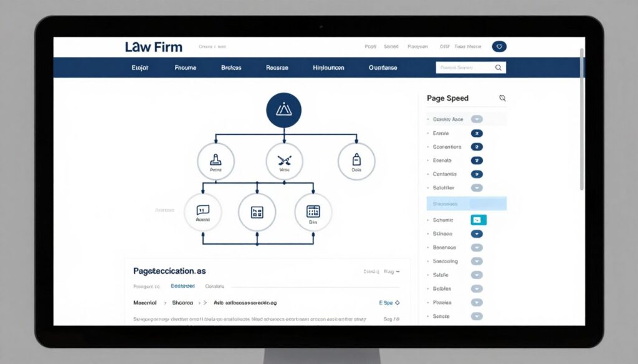Select the calendar node labeled Dia

point(313,212)
